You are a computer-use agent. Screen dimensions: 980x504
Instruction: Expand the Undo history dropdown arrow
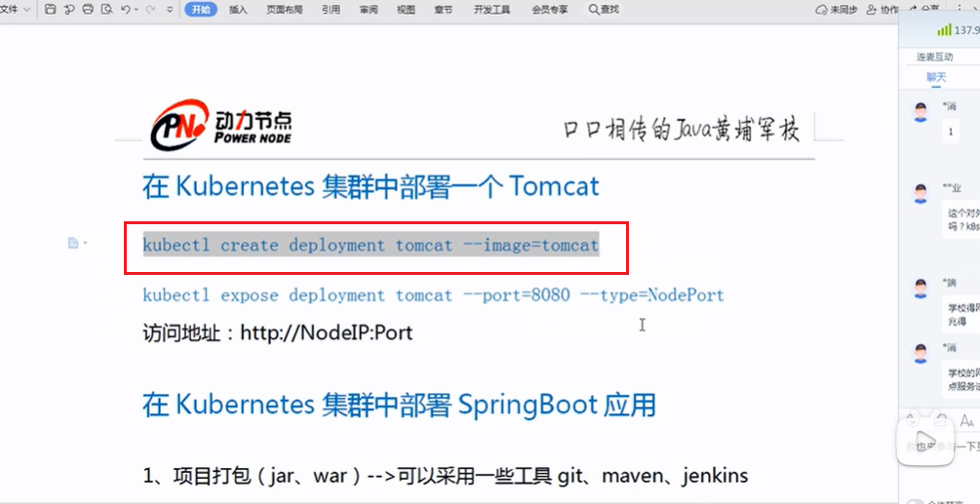[x=136, y=10]
